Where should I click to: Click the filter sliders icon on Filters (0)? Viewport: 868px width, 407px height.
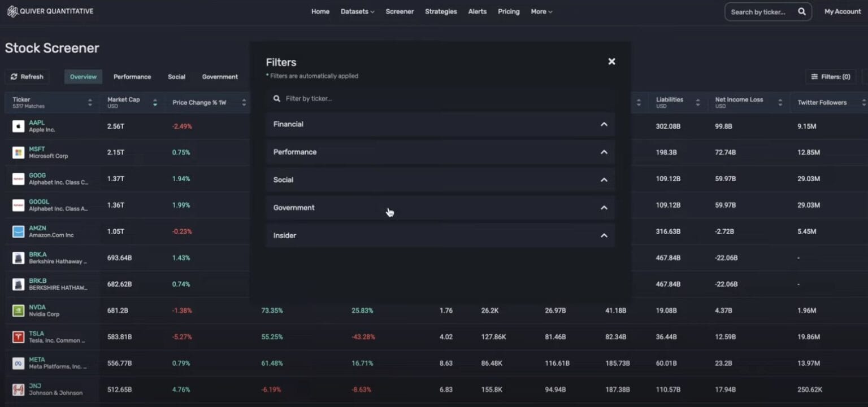pyautogui.click(x=814, y=76)
